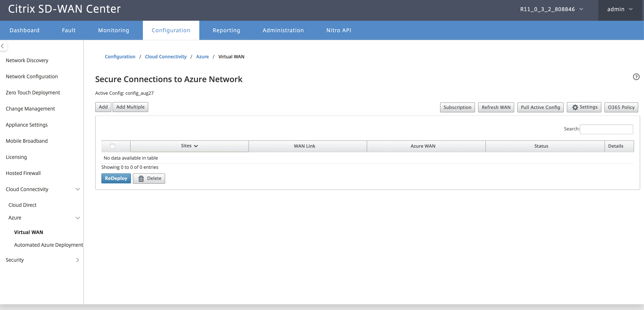Collapse the Cloud Connectivity section chevron

click(78, 189)
